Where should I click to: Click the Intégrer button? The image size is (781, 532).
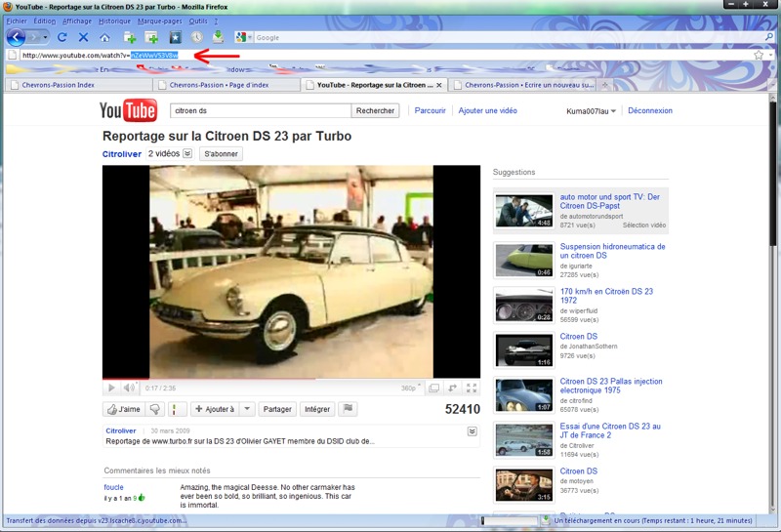317,409
